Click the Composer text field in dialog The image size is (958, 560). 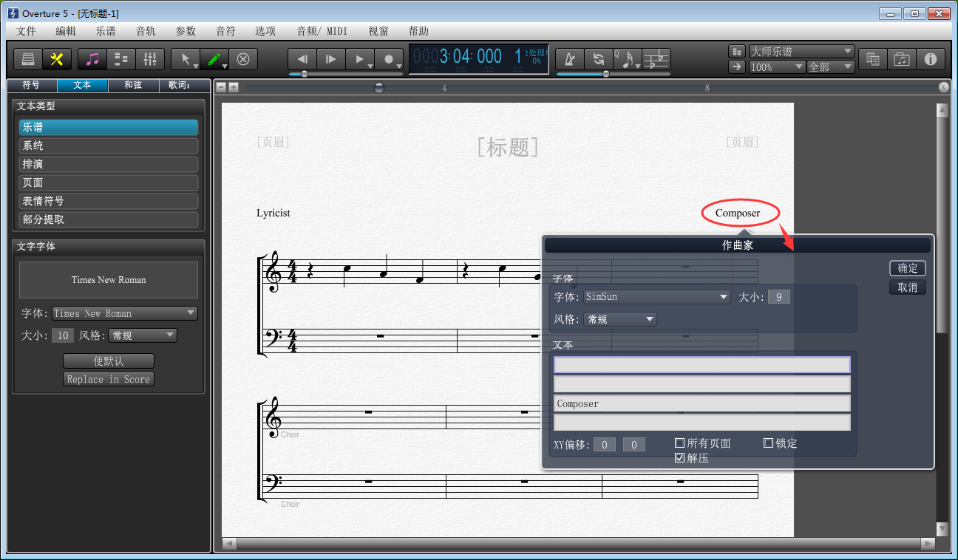click(x=702, y=403)
